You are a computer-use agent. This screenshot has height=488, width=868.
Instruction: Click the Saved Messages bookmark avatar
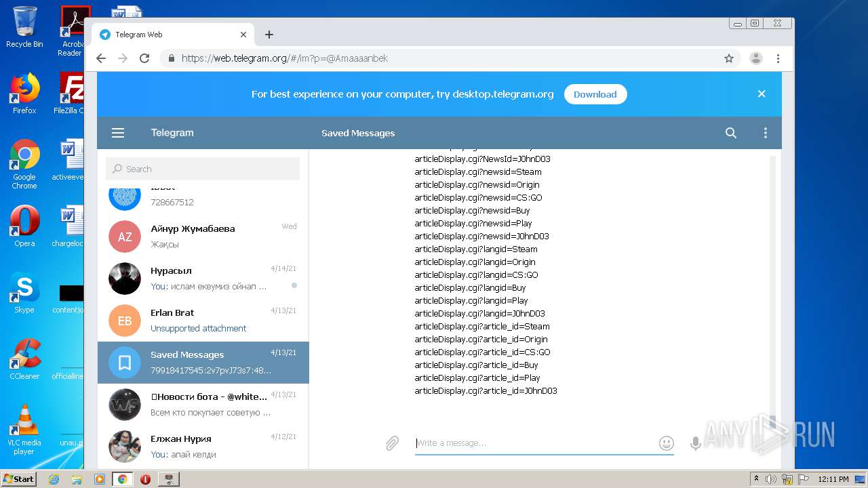click(125, 363)
